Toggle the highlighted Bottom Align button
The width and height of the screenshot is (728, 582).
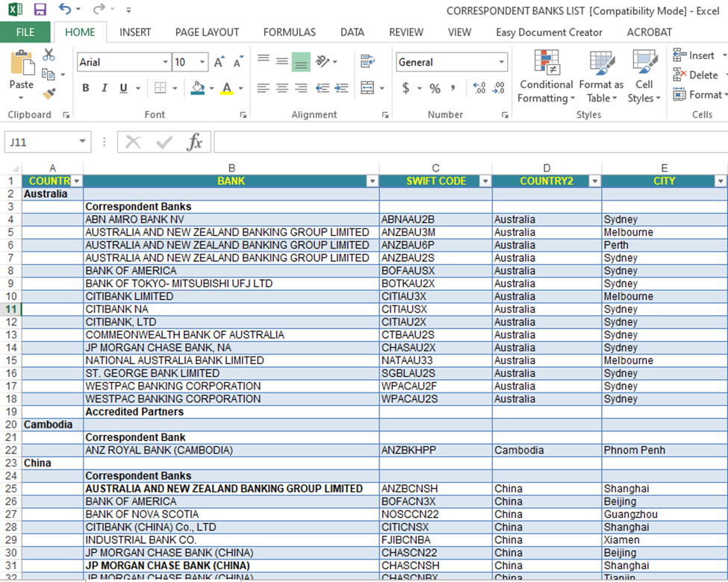(301, 62)
